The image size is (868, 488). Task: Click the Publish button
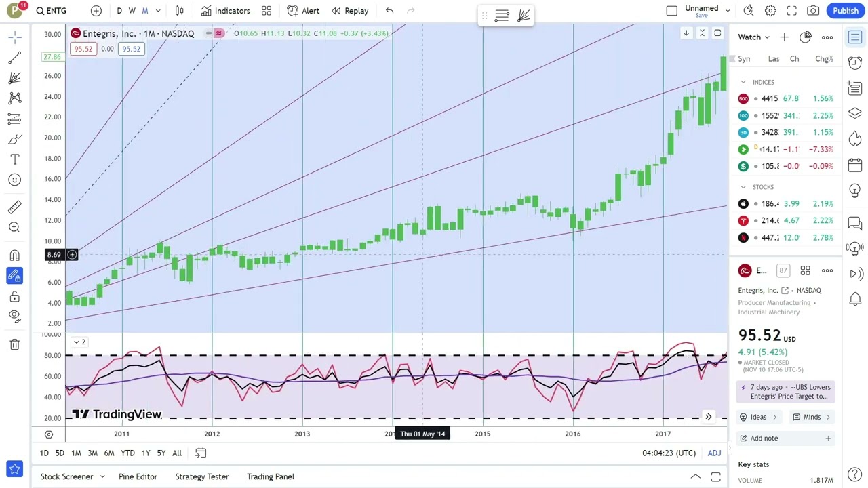tap(846, 11)
